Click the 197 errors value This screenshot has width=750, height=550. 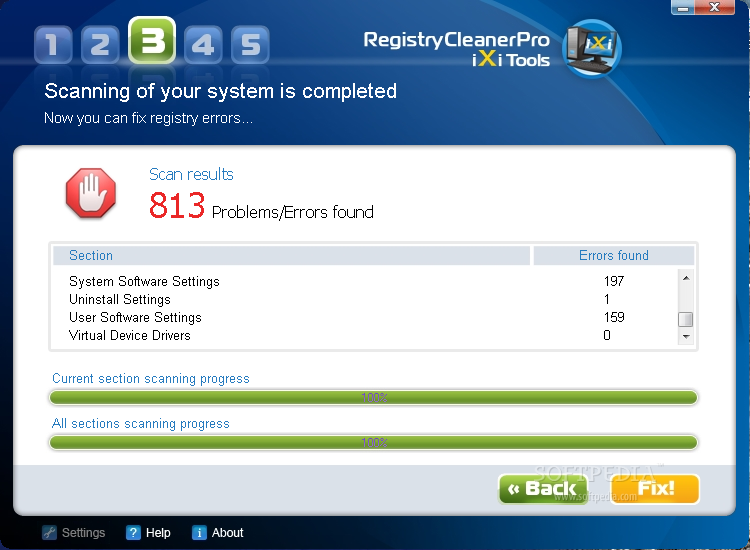[x=614, y=281]
